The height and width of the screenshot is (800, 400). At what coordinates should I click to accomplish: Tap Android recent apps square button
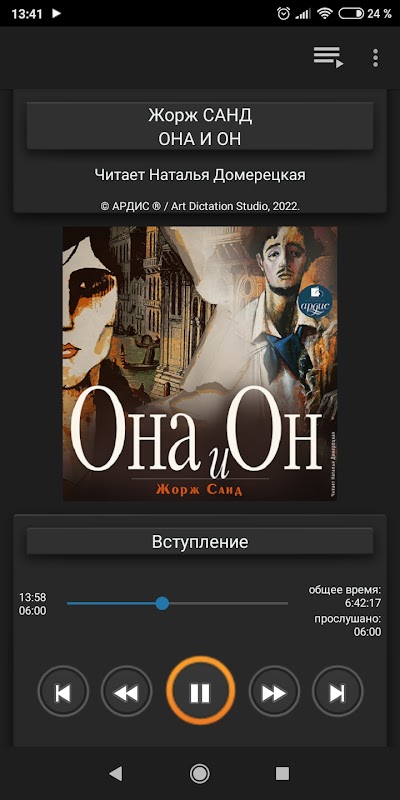(282, 773)
